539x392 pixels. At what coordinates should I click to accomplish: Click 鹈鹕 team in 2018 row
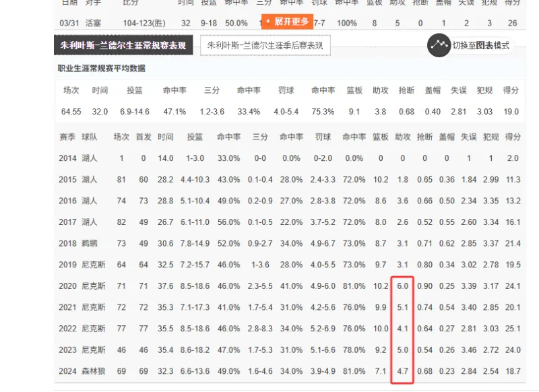pos(90,244)
